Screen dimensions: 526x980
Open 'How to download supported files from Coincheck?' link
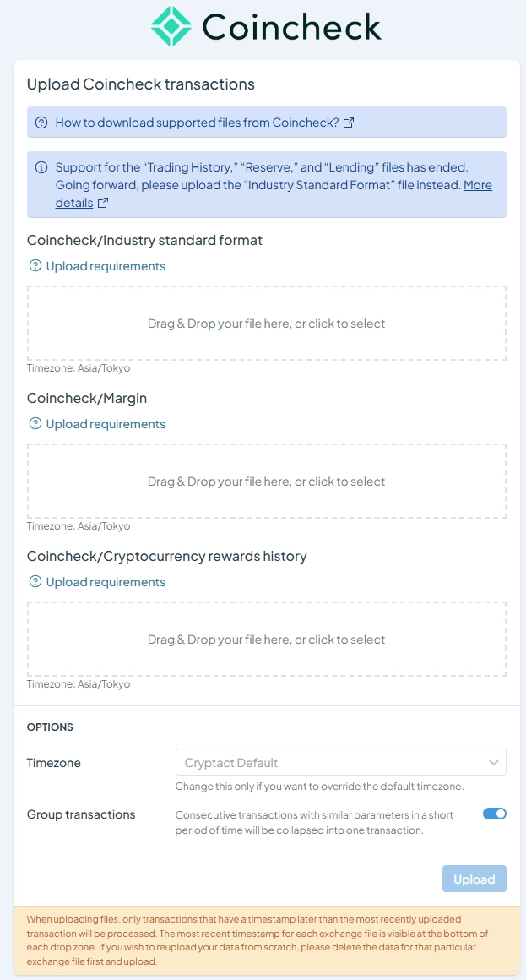click(x=197, y=122)
